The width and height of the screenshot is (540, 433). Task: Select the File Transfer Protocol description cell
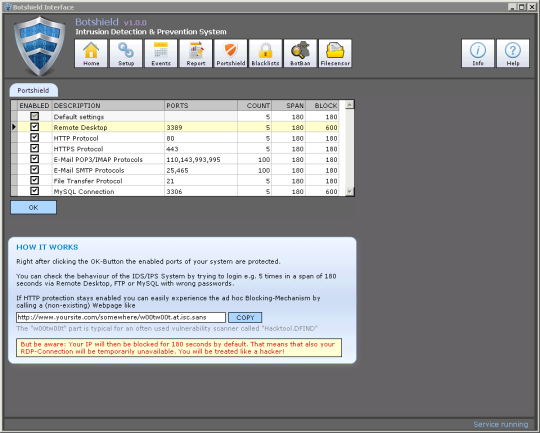tap(108, 181)
